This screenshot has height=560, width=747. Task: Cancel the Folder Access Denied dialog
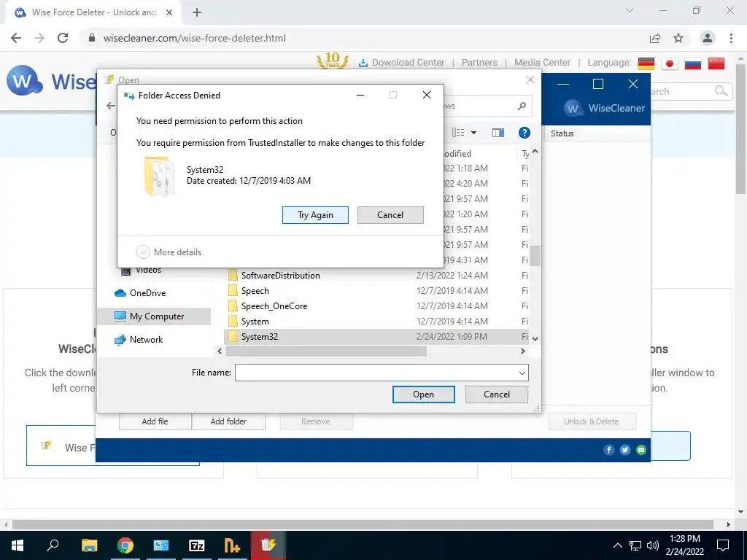point(390,215)
